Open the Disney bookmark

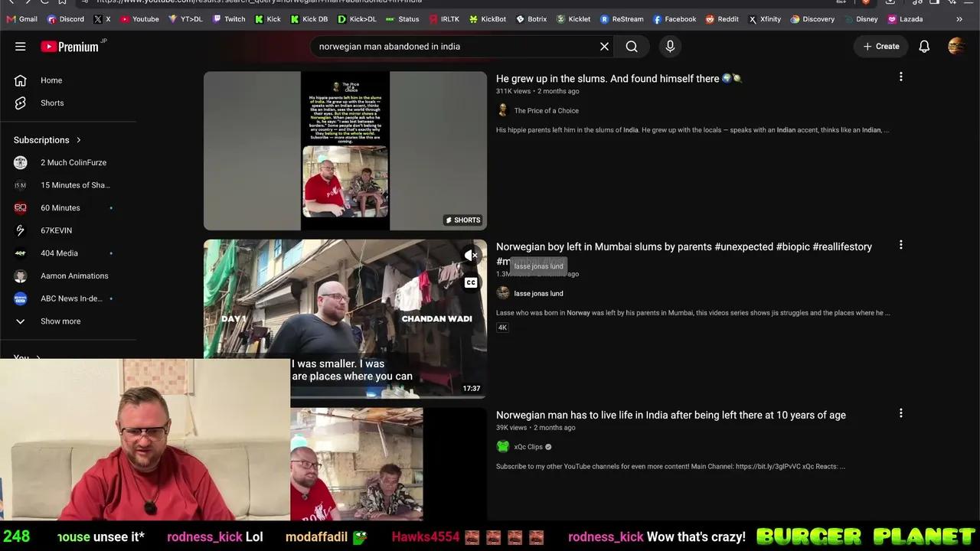[861, 19]
